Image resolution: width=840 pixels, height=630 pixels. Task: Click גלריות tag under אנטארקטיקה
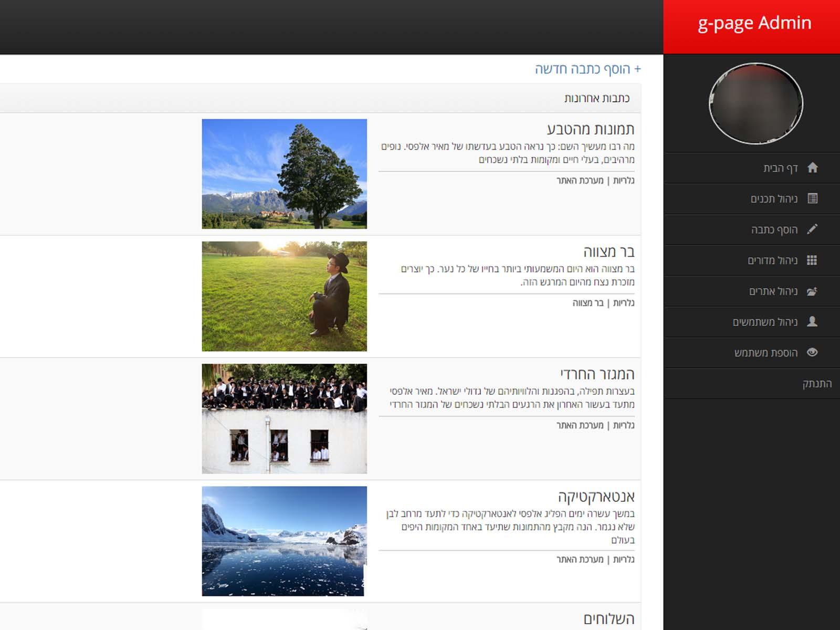click(x=624, y=560)
